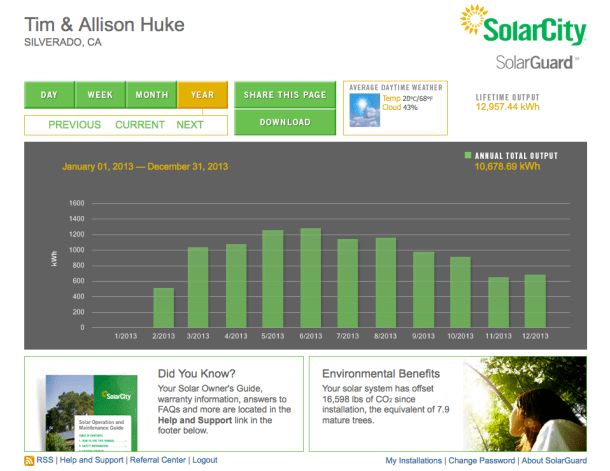Viewport: 610px width, 471px height.
Task: Click the 1600 y-axis label
Action: tap(77, 203)
